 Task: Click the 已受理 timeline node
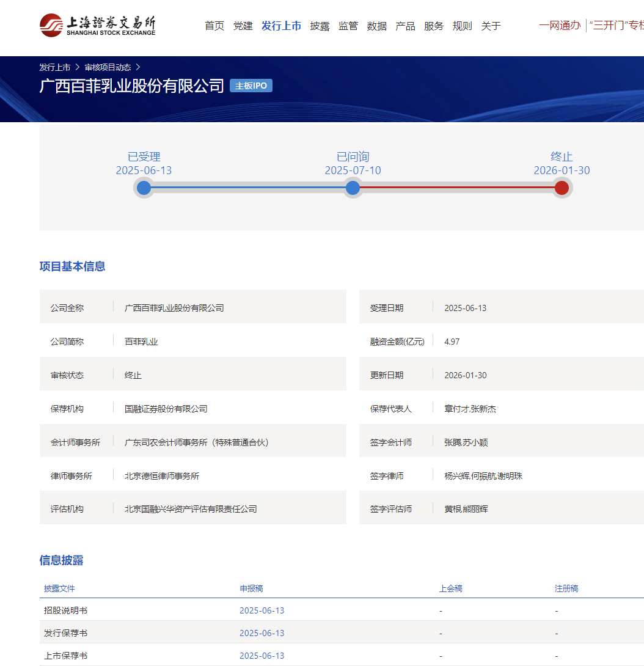(144, 188)
